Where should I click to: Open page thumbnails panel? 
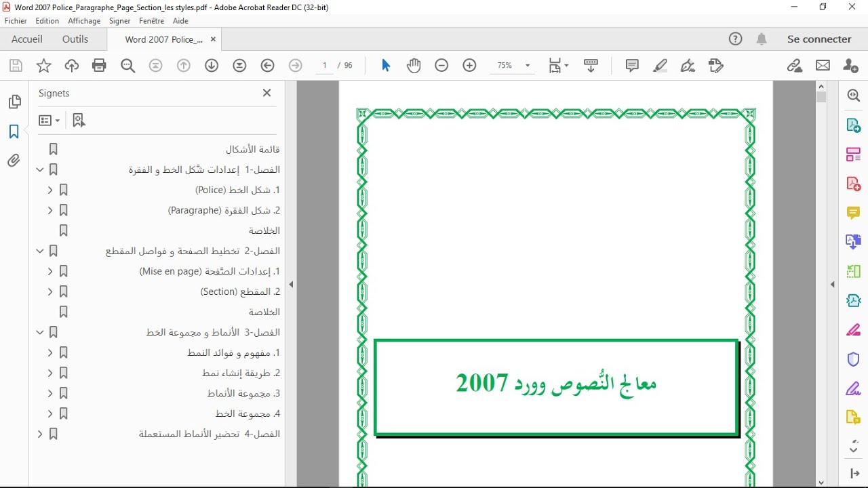click(14, 102)
